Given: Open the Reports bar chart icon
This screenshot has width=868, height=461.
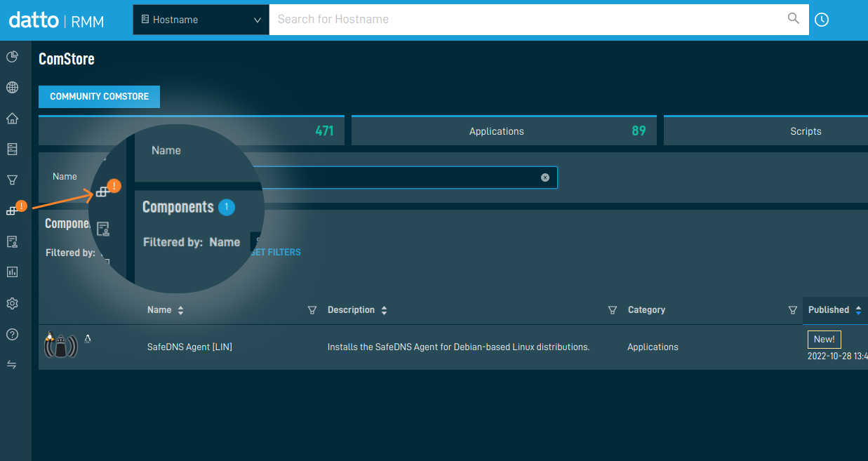Looking at the screenshot, I should coord(12,272).
